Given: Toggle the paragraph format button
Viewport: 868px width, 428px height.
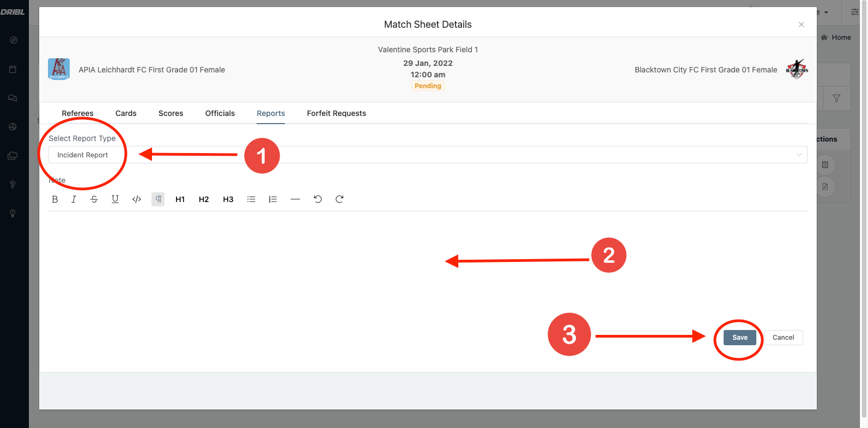Looking at the screenshot, I should 158,199.
